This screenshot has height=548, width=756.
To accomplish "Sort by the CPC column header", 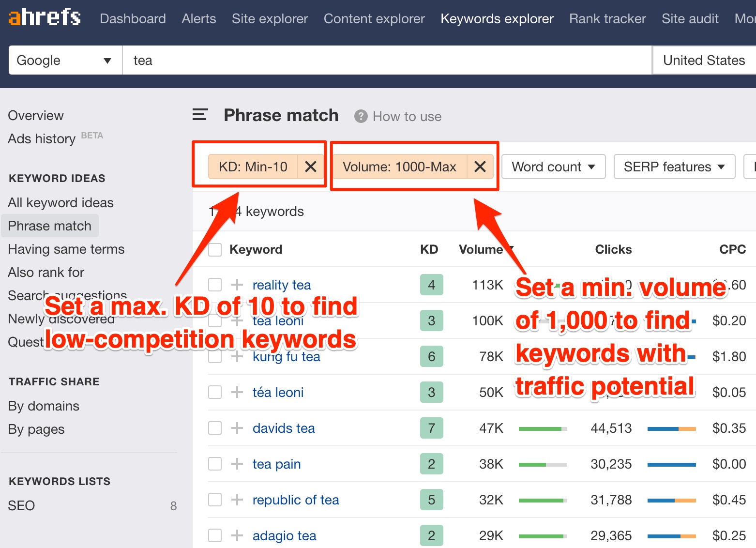I will 732,249.
